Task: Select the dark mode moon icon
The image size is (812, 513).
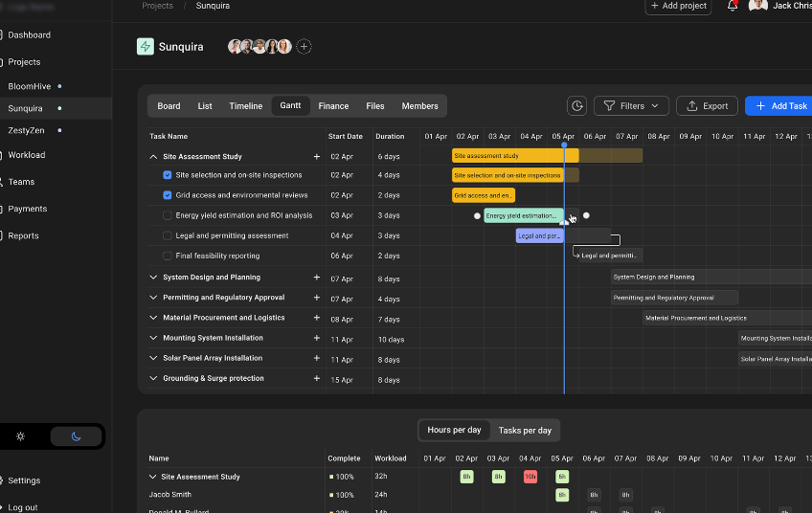Action: (77, 436)
